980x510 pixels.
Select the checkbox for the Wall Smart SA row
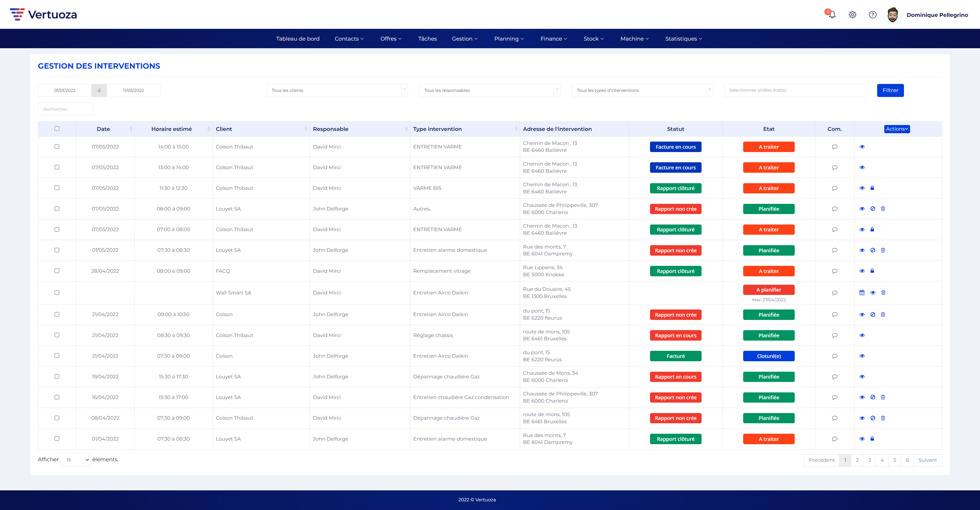tap(57, 293)
